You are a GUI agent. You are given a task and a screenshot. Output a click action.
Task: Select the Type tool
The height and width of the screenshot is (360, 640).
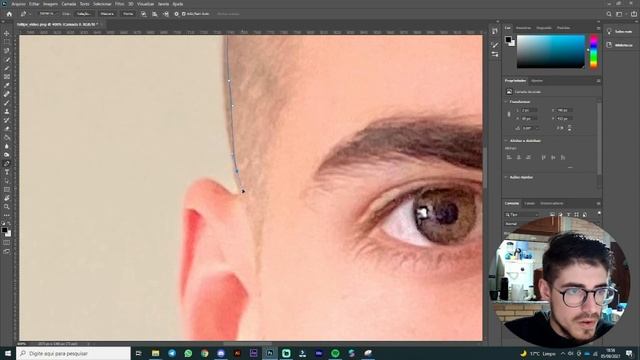(x=7, y=172)
